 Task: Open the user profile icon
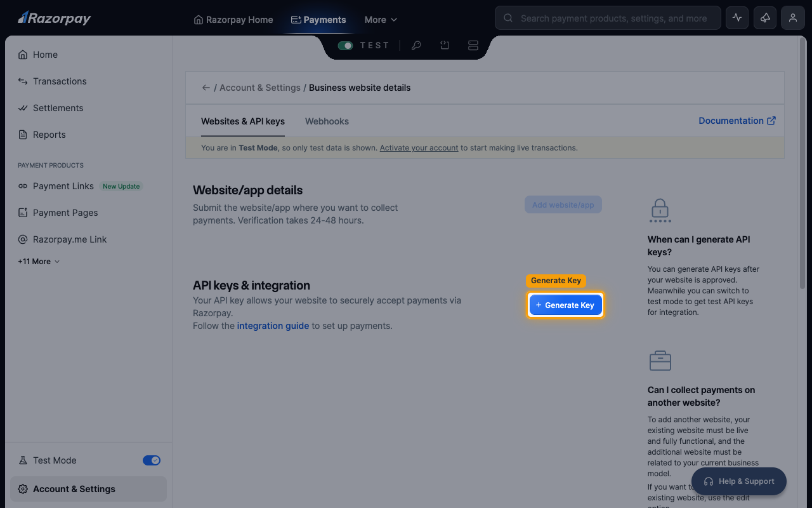(x=793, y=18)
